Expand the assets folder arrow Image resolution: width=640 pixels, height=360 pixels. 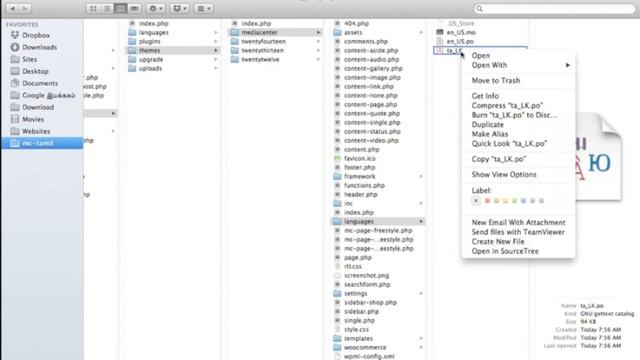click(421, 33)
